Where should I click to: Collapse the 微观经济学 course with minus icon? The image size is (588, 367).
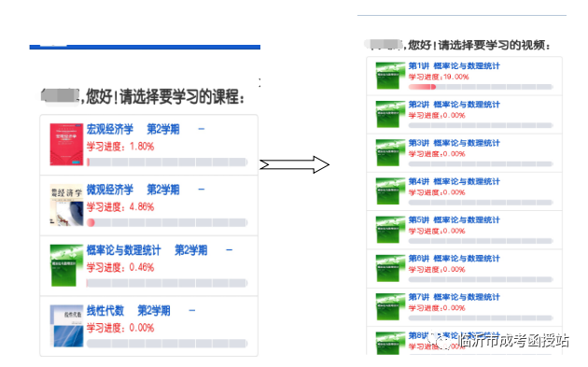pos(202,190)
